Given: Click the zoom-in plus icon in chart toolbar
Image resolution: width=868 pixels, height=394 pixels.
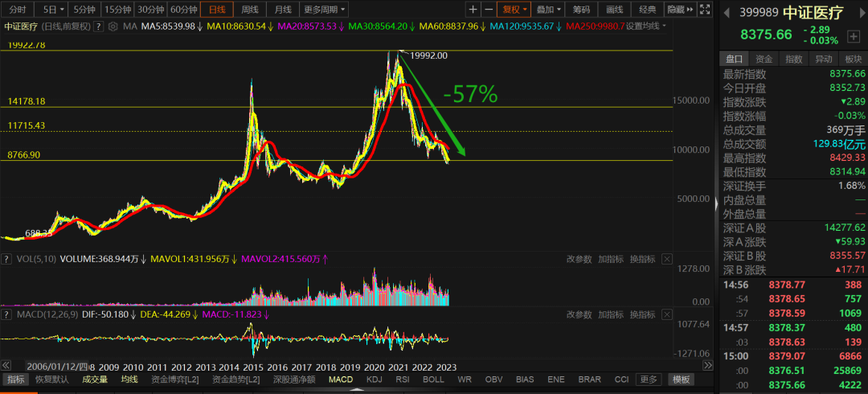Looking at the screenshot, I should coord(473,10).
